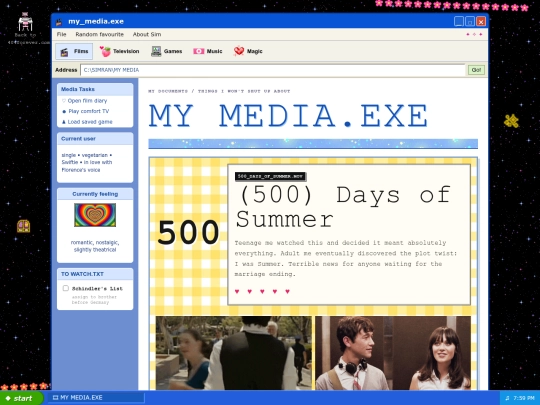This screenshot has width=540, height=405.
Task: Click the single vegetarian Swiftie bio text
Action: [87, 162]
